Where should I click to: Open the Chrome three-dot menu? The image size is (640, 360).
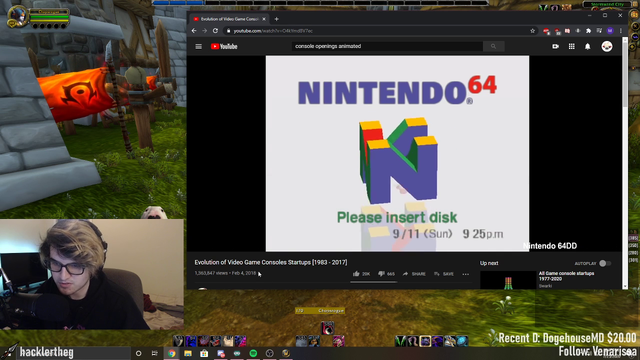[621, 31]
